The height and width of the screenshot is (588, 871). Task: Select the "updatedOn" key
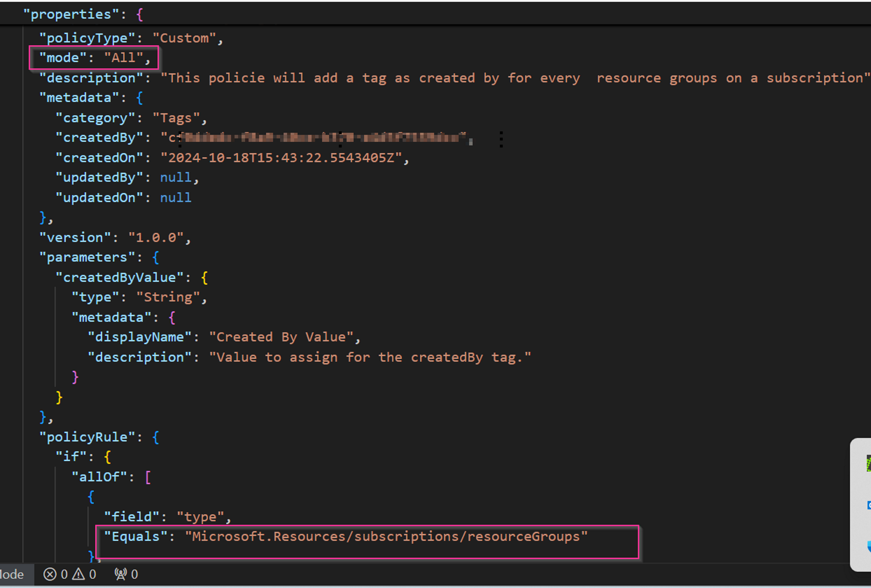coord(99,197)
